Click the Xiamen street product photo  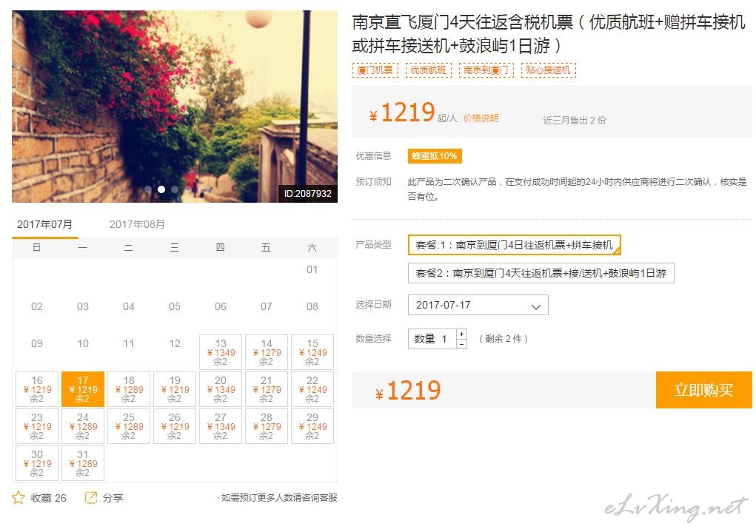(x=175, y=106)
